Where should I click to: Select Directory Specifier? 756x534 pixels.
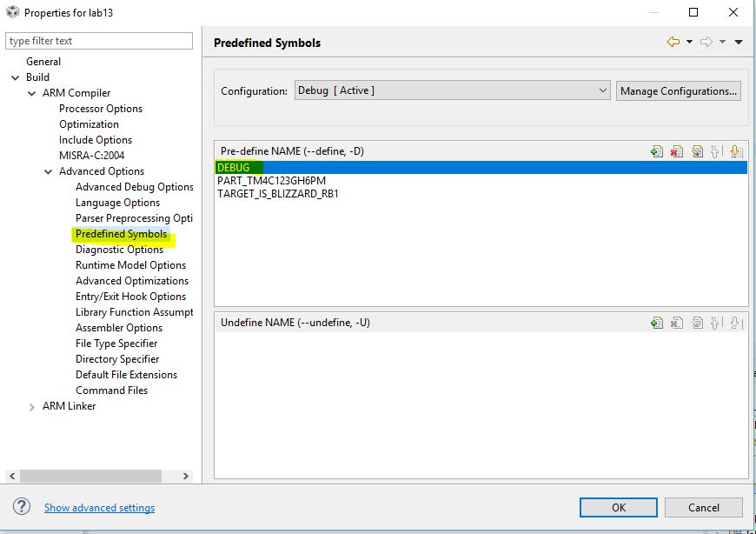(x=117, y=359)
